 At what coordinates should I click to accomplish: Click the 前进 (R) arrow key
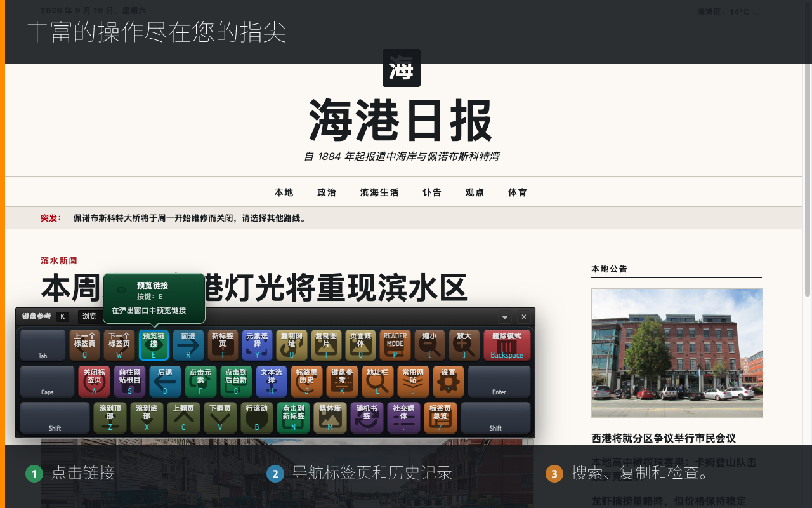point(188,345)
